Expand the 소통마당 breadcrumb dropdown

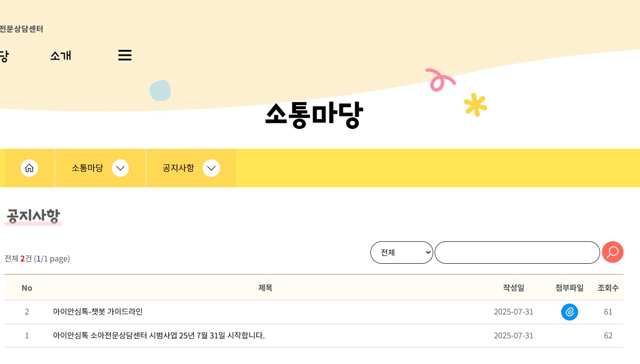tap(120, 168)
